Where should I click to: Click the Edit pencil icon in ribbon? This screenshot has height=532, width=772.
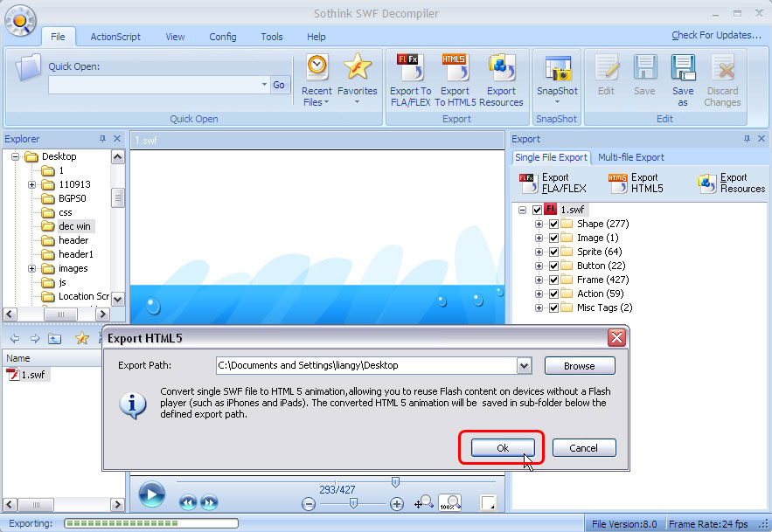point(606,75)
